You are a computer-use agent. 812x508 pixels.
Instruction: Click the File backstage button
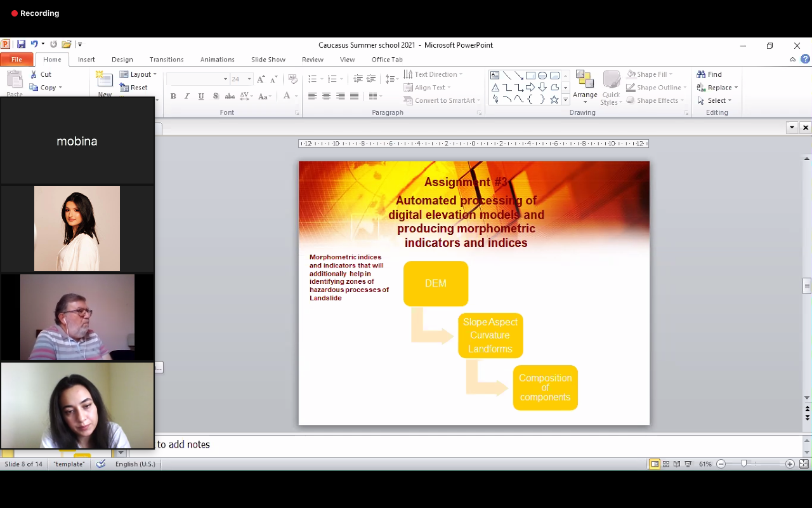[x=16, y=60]
